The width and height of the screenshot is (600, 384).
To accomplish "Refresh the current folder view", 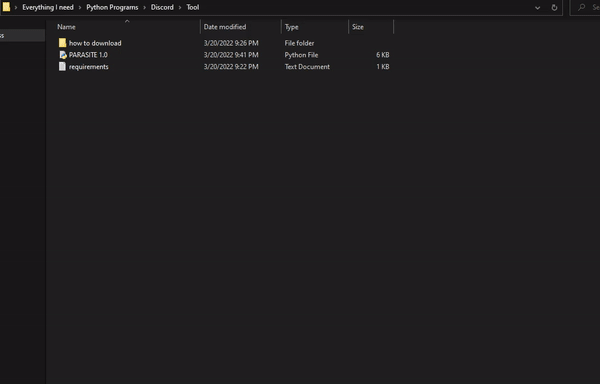I will coord(554,7).
